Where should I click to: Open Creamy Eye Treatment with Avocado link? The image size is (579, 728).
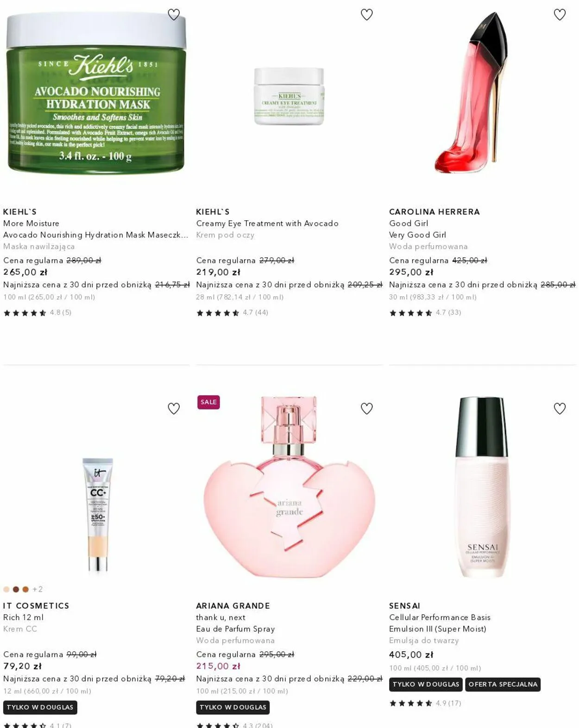(x=267, y=224)
